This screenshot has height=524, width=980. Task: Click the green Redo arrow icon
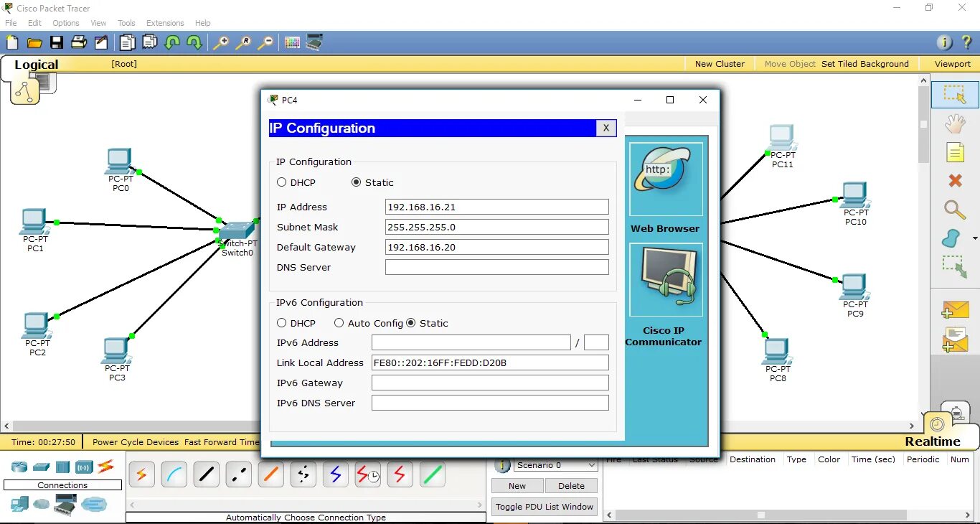[194, 43]
